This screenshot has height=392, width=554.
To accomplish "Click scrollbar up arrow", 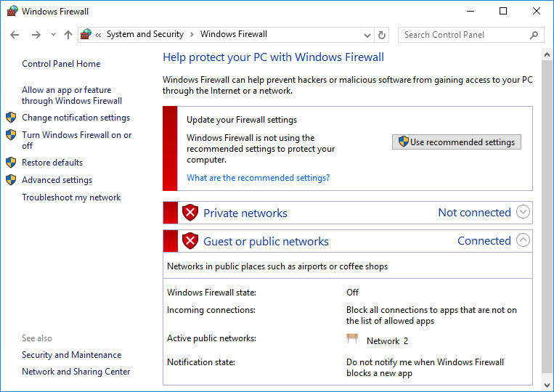I will click(547, 54).
